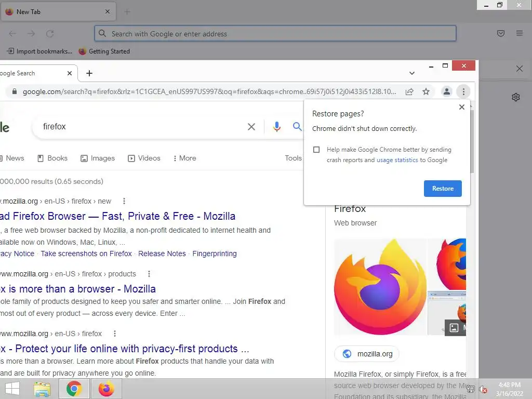This screenshot has height=399, width=532.
Task: Enable sending crash reports checkbox
Action: click(316, 150)
